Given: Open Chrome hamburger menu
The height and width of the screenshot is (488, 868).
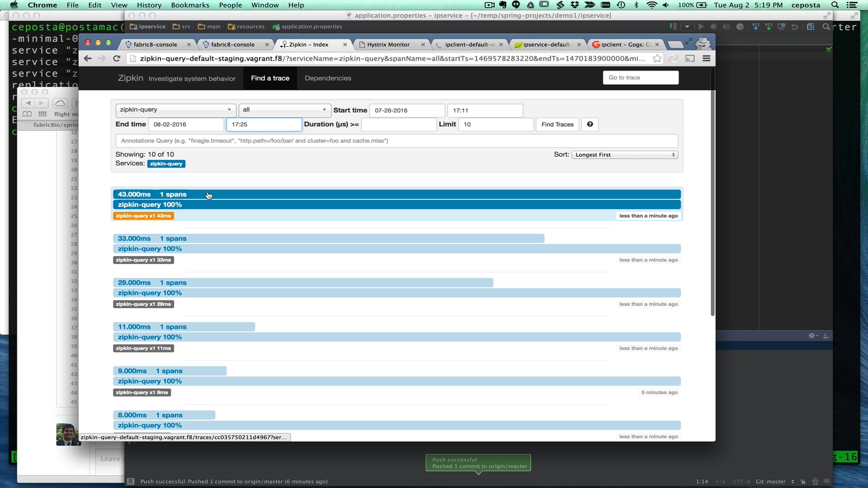Looking at the screenshot, I should coord(706,59).
